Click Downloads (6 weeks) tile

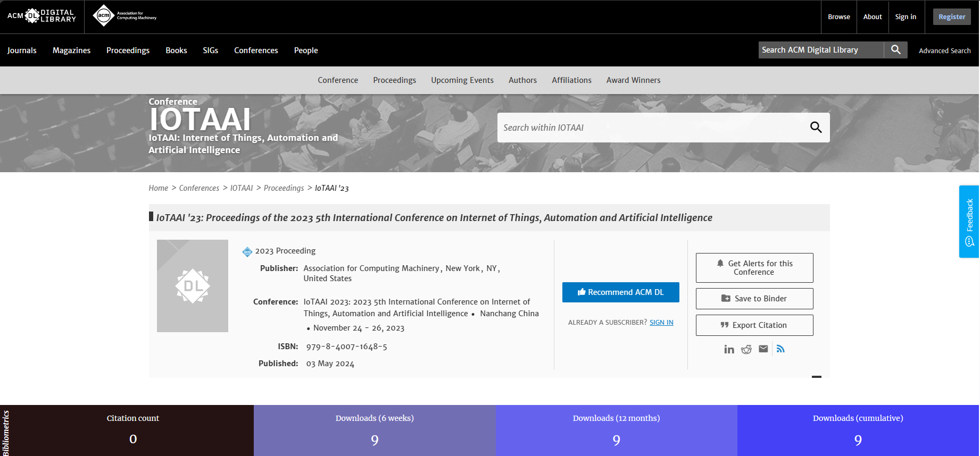click(375, 430)
